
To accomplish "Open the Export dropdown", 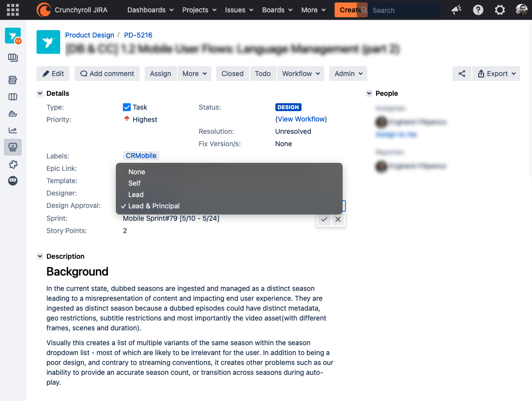I will tap(496, 74).
